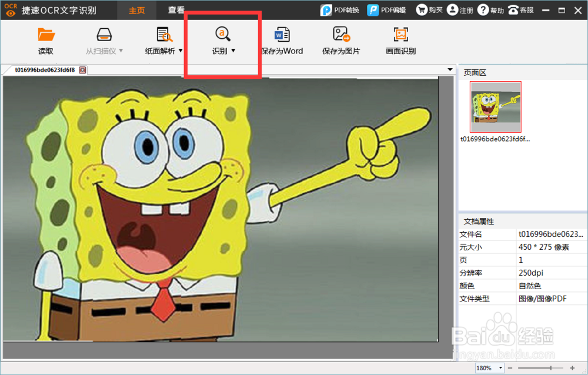Switch to the 主页 tab
The width and height of the screenshot is (588, 375).
[x=137, y=10]
